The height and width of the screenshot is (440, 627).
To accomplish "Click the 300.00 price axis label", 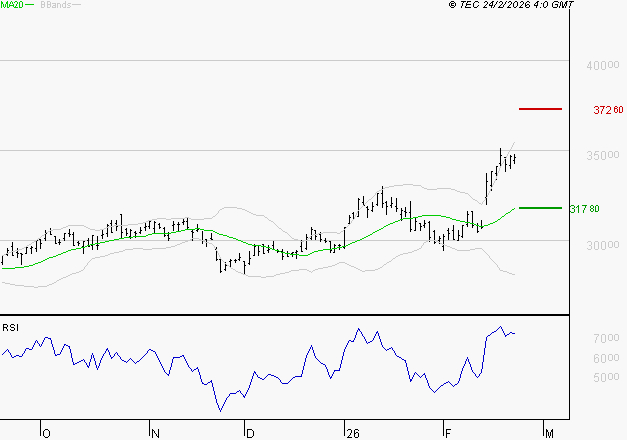I will pyautogui.click(x=603, y=245).
